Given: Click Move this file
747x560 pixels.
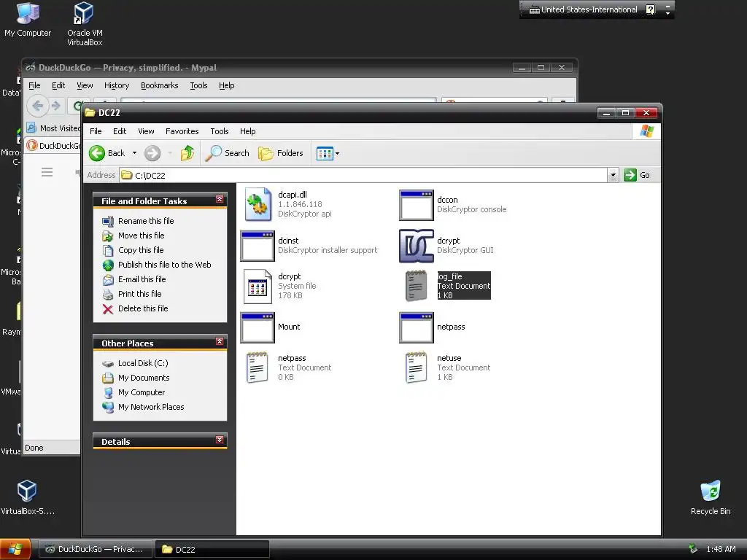Looking at the screenshot, I should (141, 236).
